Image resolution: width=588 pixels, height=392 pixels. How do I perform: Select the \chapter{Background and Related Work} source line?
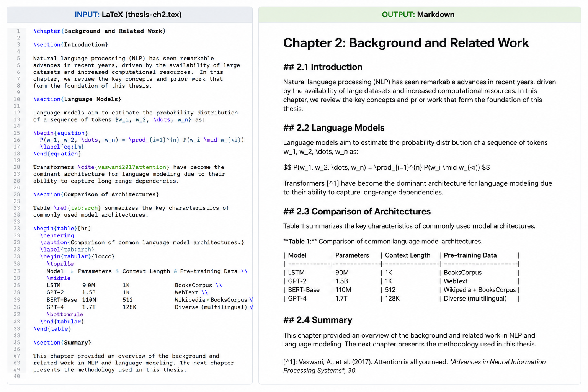pyautogui.click(x=100, y=31)
